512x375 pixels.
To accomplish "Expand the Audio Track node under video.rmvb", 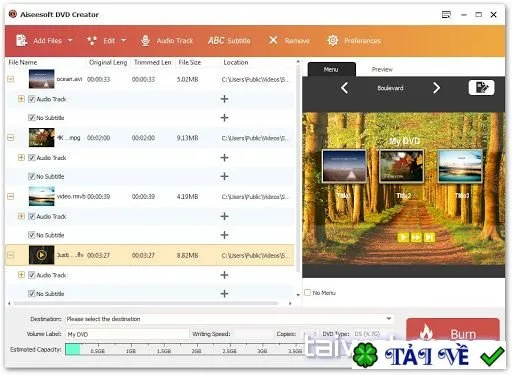I will coord(21,216).
